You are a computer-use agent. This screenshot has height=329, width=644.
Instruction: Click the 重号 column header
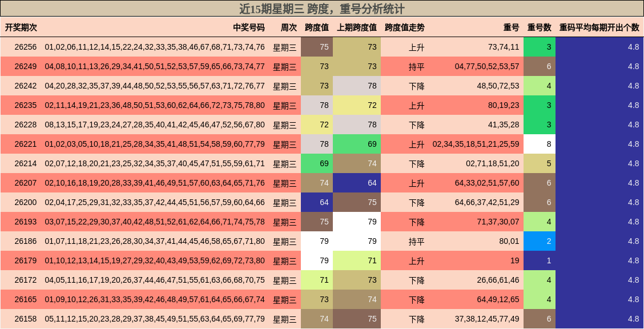coord(512,27)
